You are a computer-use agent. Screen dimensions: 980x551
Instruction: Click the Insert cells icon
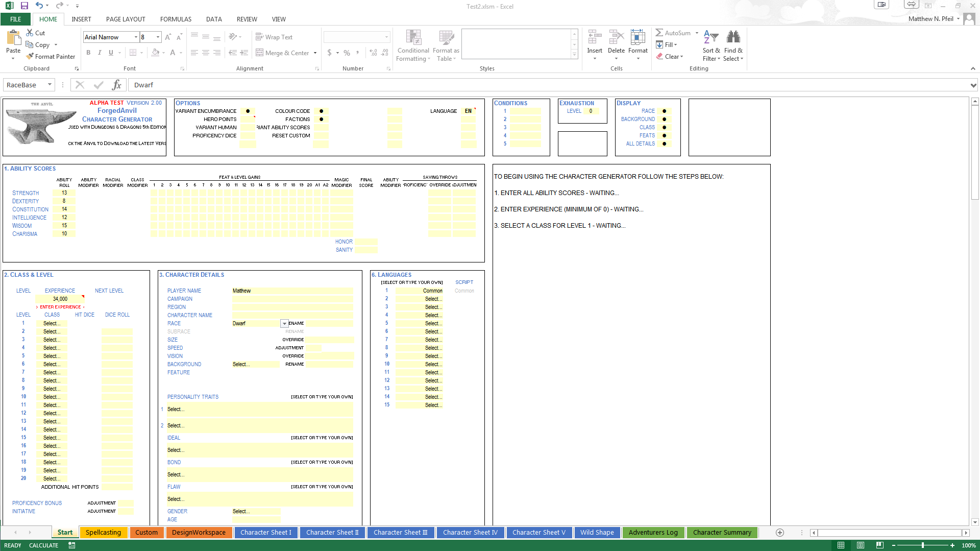point(595,37)
